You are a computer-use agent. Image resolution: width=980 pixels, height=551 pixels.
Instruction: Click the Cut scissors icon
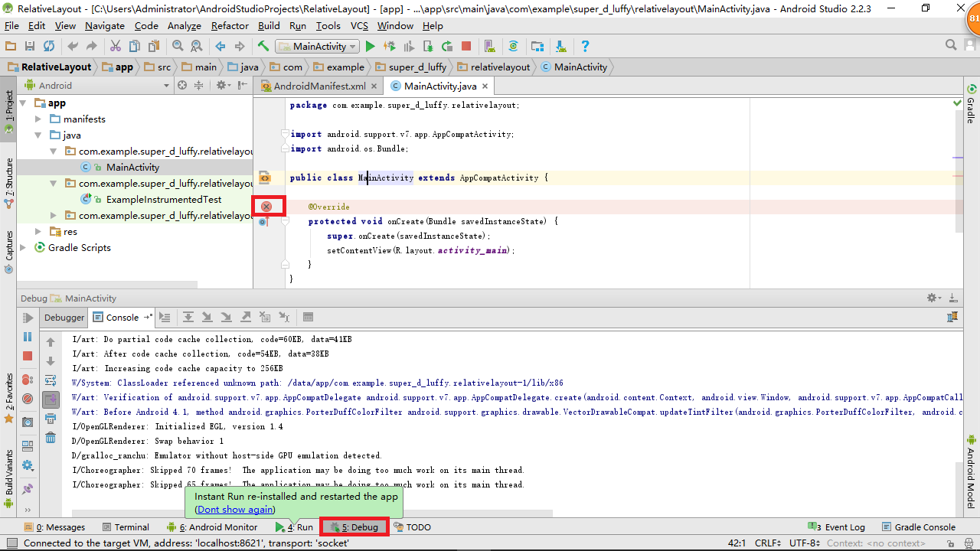116,47
